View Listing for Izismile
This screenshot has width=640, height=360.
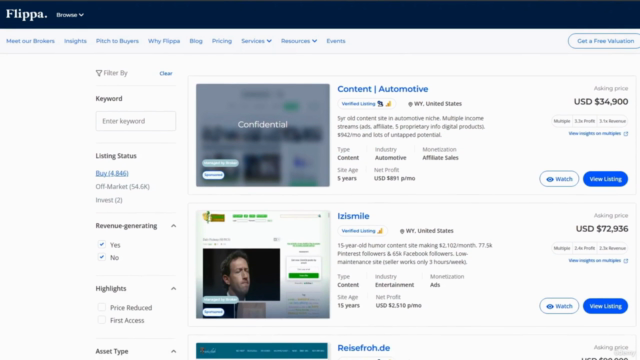tap(605, 306)
